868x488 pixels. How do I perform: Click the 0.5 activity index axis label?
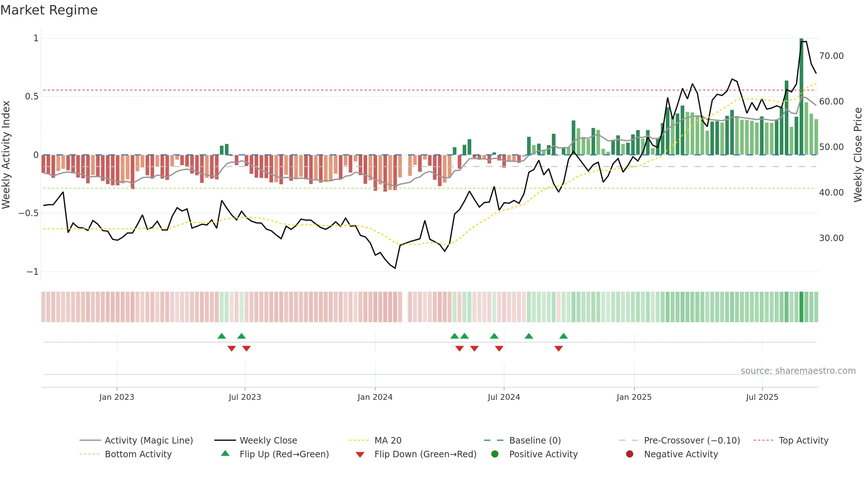32,97
